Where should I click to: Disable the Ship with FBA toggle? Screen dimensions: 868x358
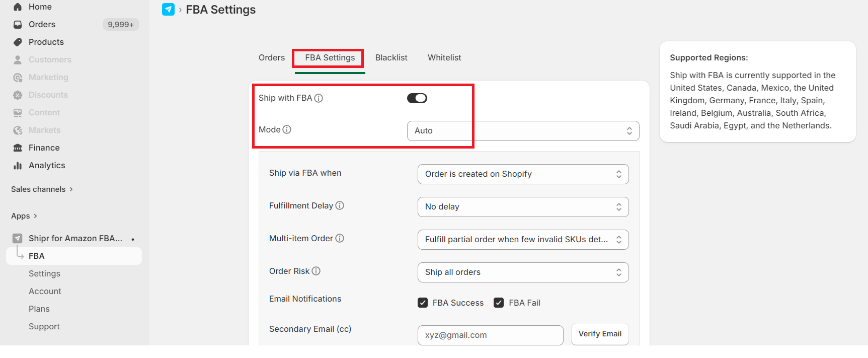[417, 98]
